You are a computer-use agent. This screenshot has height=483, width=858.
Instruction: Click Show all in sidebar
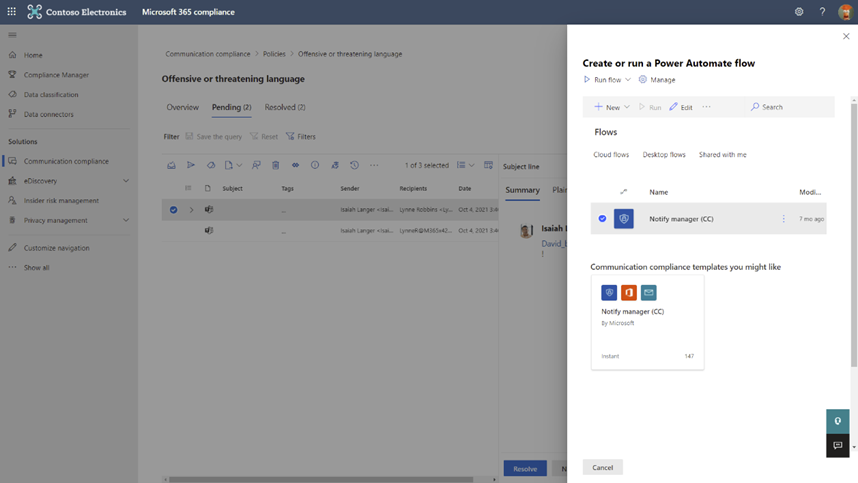click(36, 267)
